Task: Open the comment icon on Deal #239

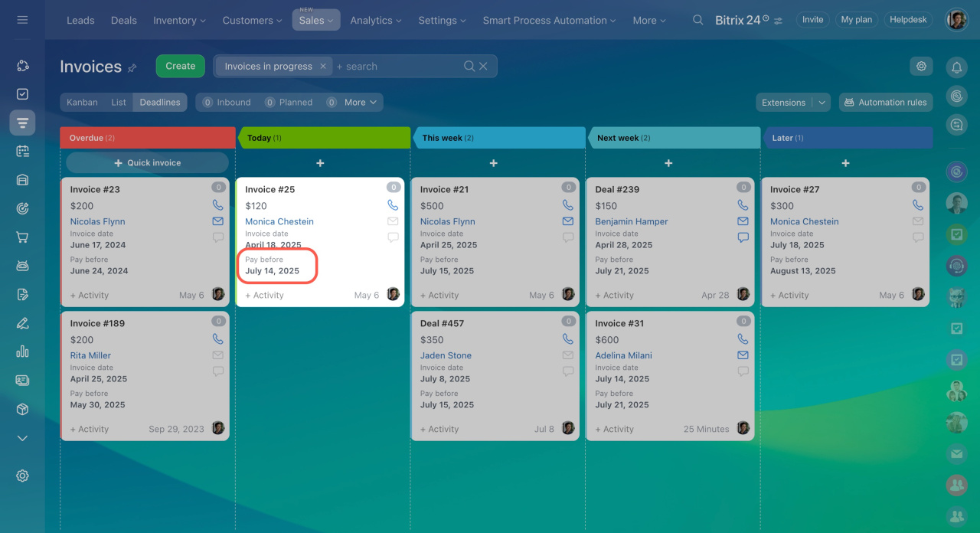Action: click(x=743, y=237)
